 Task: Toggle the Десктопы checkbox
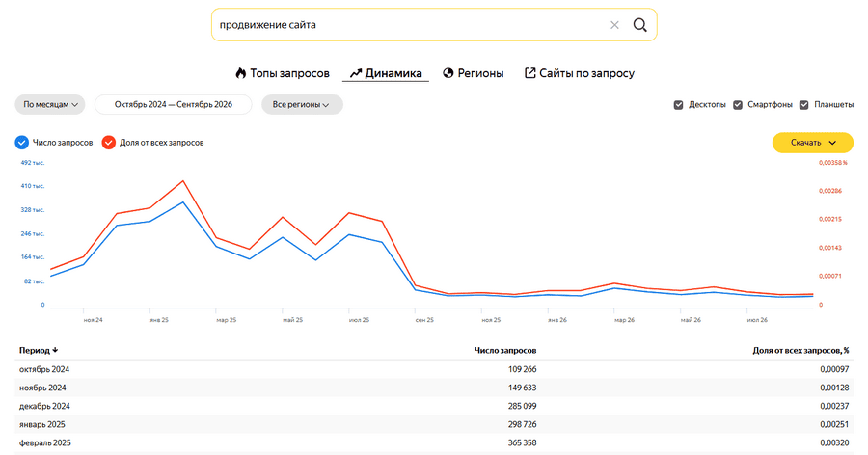pyautogui.click(x=678, y=105)
